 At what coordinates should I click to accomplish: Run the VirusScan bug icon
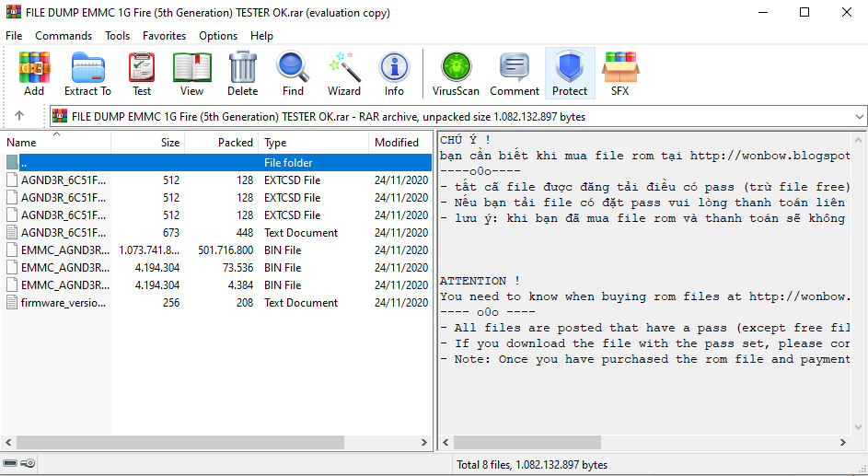[x=456, y=67]
